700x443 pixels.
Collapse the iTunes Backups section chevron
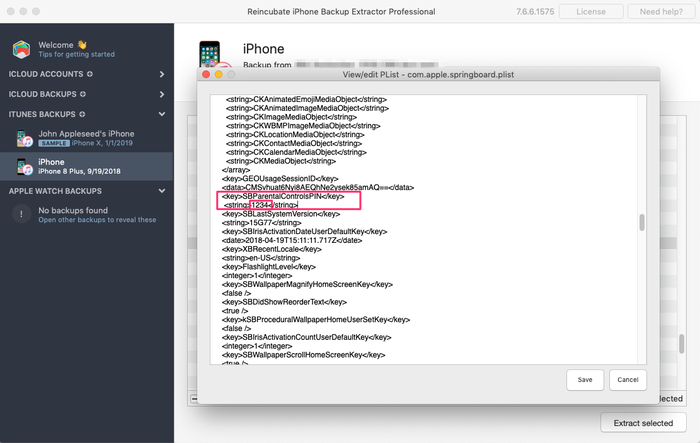[162, 114]
